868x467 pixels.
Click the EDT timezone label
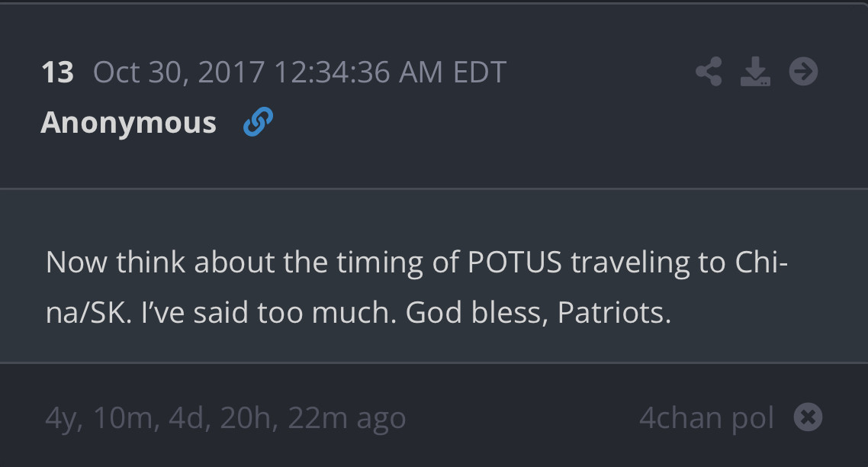coord(479,73)
